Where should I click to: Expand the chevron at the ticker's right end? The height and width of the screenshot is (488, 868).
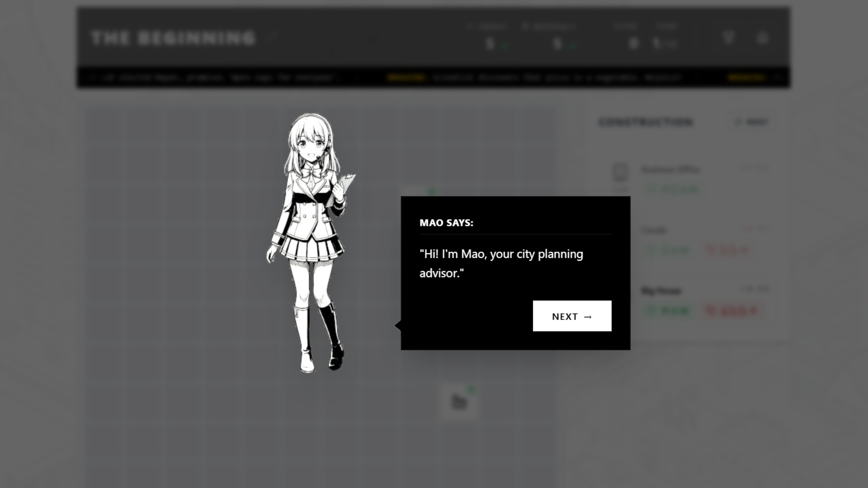778,78
